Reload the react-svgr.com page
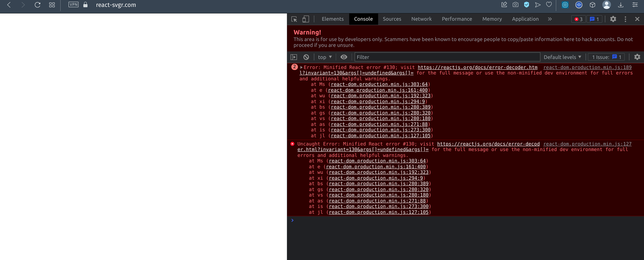This screenshot has width=644, height=260. [x=38, y=5]
